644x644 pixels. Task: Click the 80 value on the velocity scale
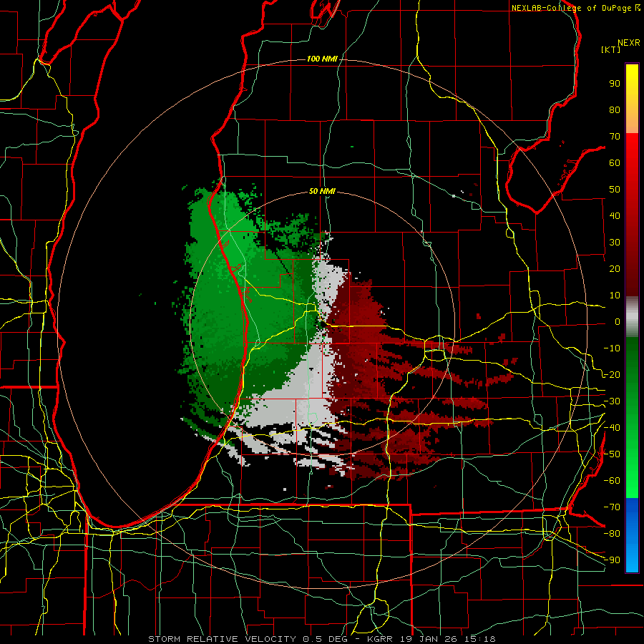(x=615, y=110)
